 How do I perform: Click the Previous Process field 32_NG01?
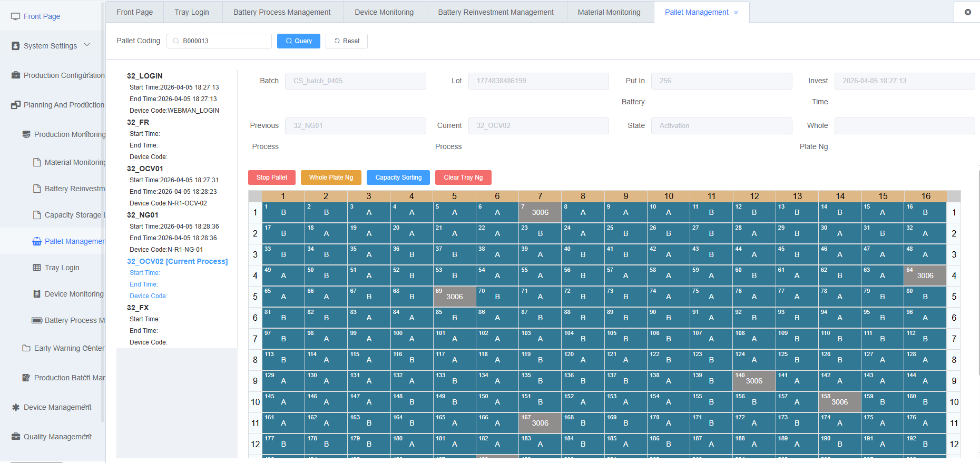click(356, 126)
